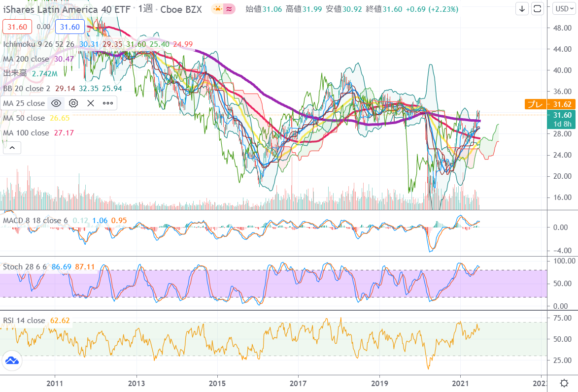
Task: Click the down arrow button near USD
Action: 522,9
